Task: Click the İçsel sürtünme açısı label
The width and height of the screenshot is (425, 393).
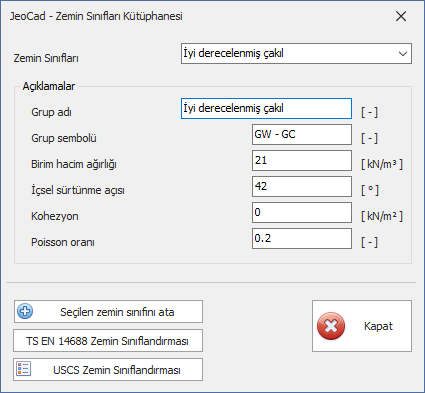Action: point(78,190)
